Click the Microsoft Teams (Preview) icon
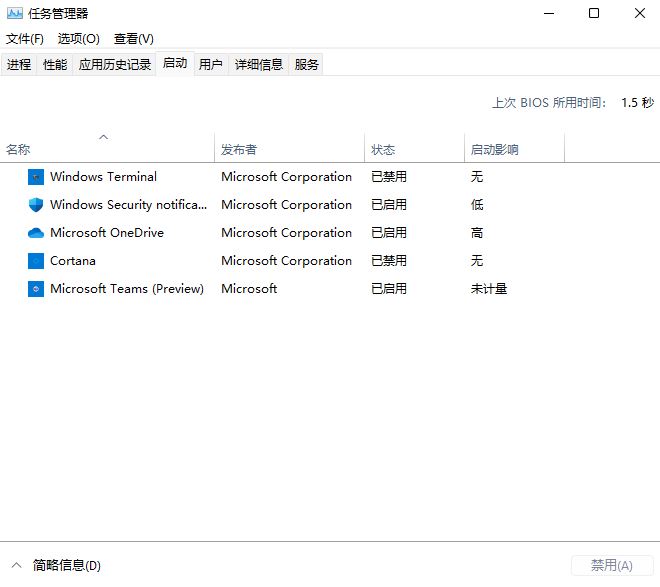 (x=36, y=289)
